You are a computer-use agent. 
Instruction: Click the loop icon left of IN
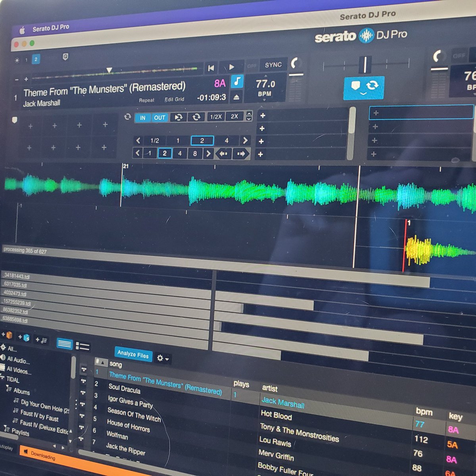(127, 117)
